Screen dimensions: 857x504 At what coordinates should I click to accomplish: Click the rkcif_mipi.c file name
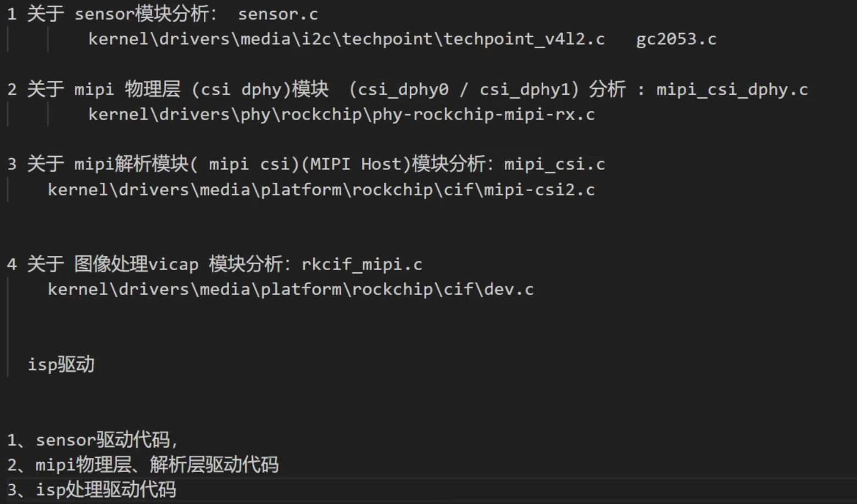pyautogui.click(x=361, y=265)
